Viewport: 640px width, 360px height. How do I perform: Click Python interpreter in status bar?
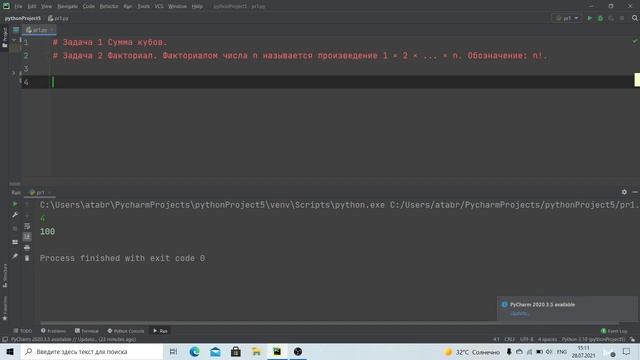click(593, 339)
